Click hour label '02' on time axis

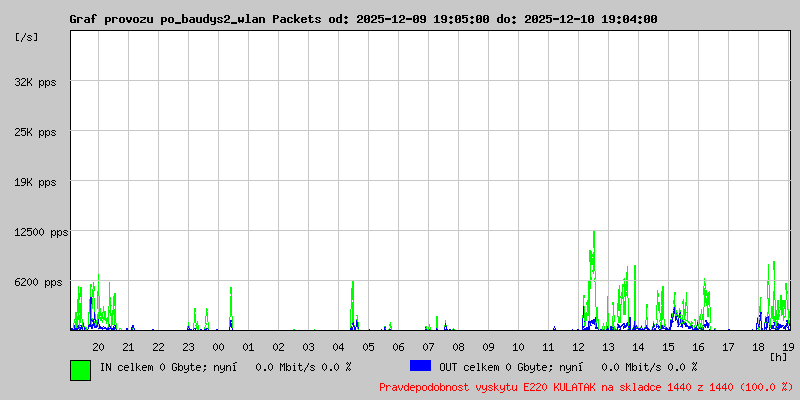pyautogui.click(x=279, y=347)
